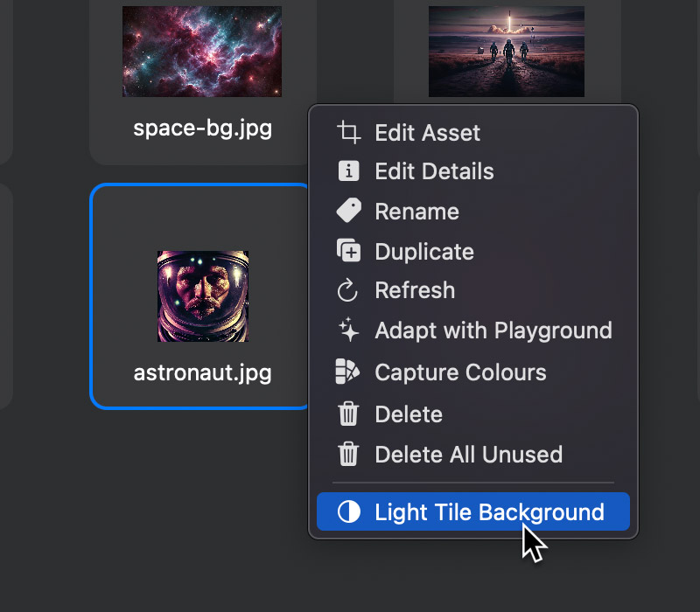Click the trash icon beside Delete All Unused

pos(348,455)
